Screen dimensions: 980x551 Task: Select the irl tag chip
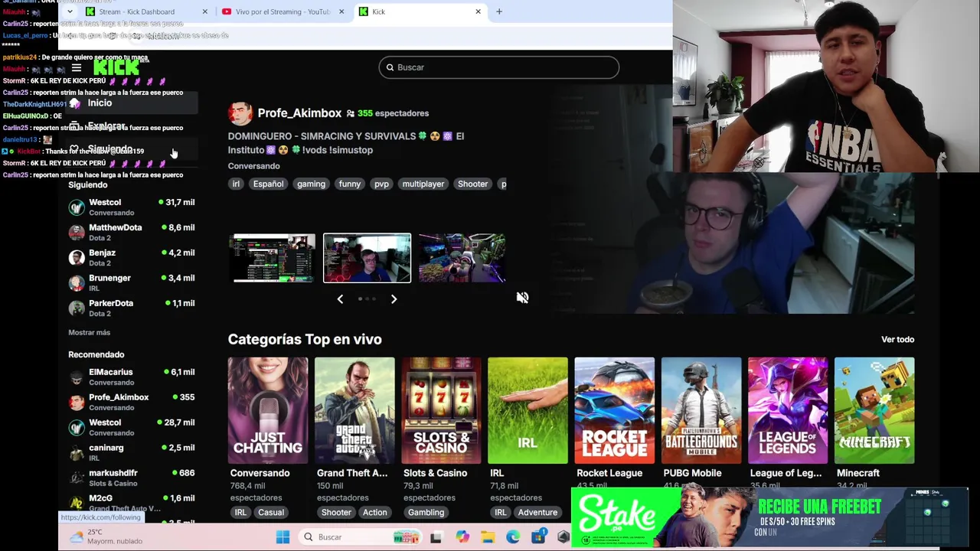(x=236, y=184)
